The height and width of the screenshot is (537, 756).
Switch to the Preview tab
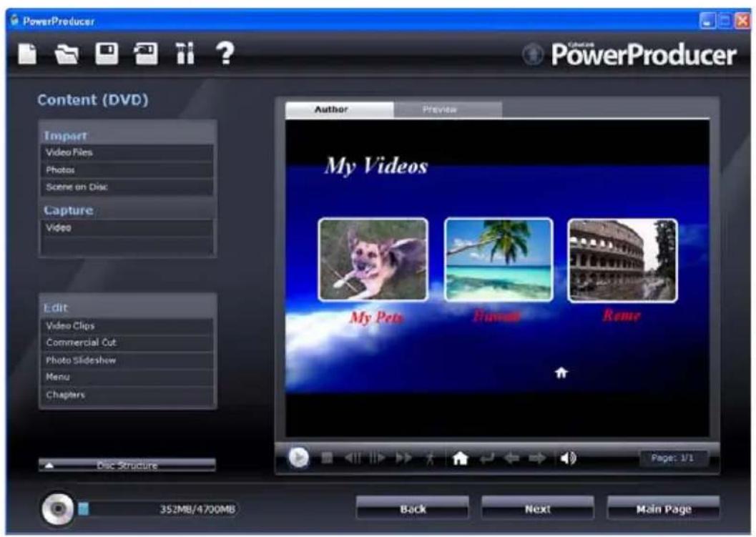pyautogui.click(x=448, y=109)
